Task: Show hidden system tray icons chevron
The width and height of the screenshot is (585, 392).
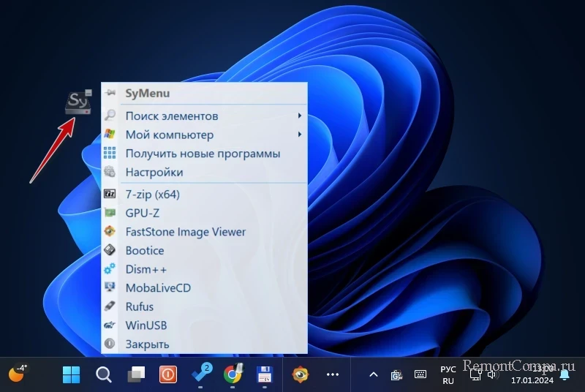Action: point(373,374)
